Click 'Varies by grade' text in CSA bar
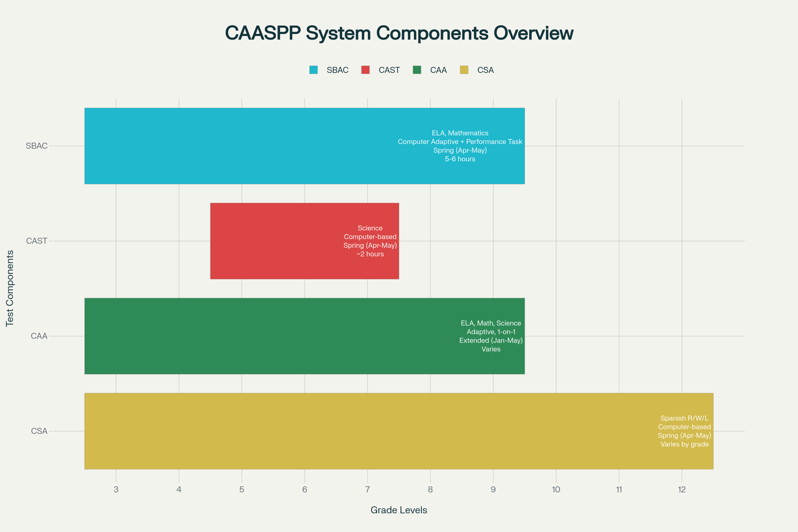 [684, 444]
